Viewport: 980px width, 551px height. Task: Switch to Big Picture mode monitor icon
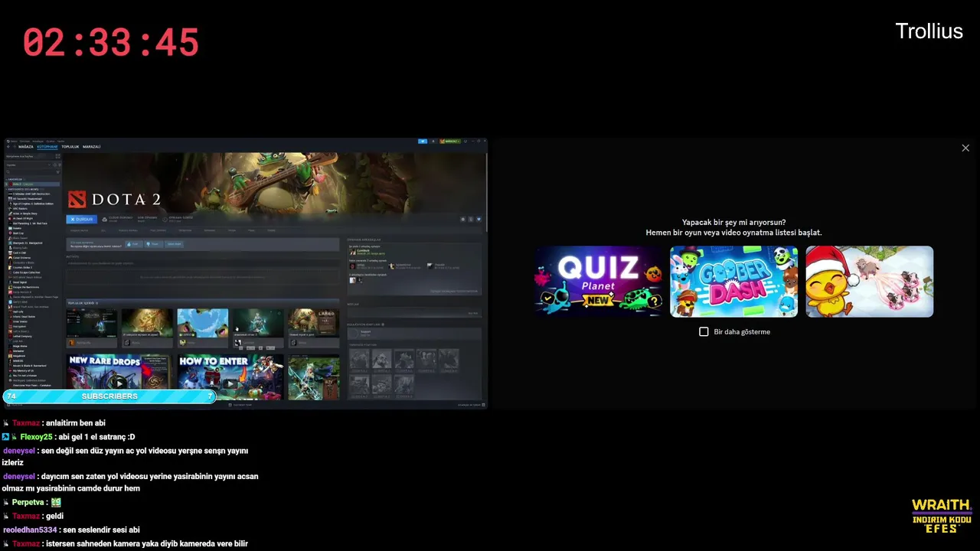click(465, 141)
